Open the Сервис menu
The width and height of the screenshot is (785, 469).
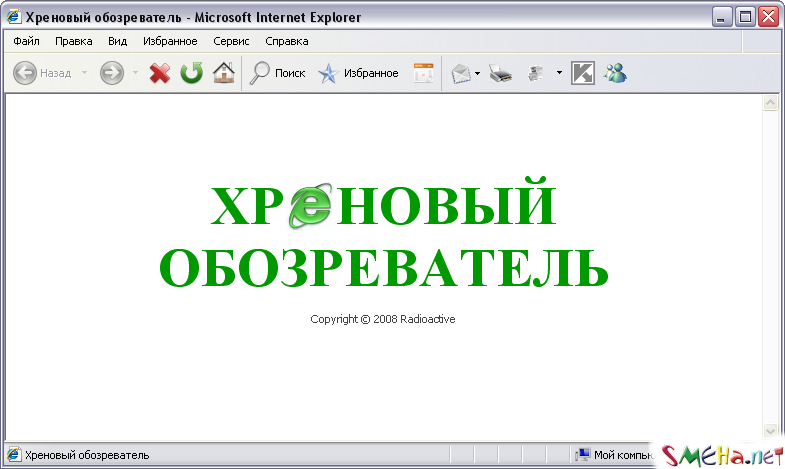pyautogui.click(x=231, y=41)
